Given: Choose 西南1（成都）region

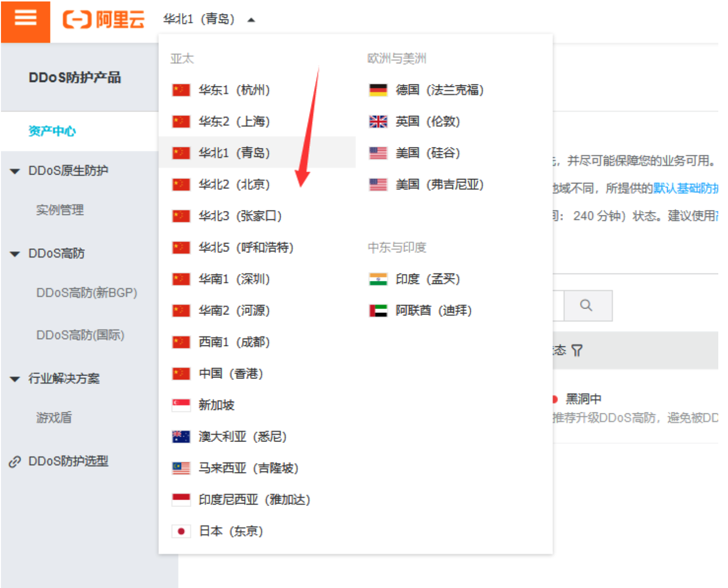Looking at the screenshot, I should click(x=257, y=342).
